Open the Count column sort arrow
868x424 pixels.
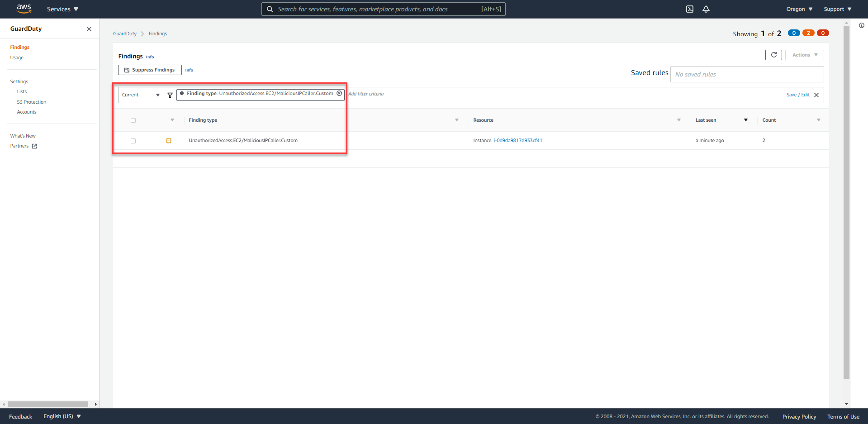tap(819, 120)
